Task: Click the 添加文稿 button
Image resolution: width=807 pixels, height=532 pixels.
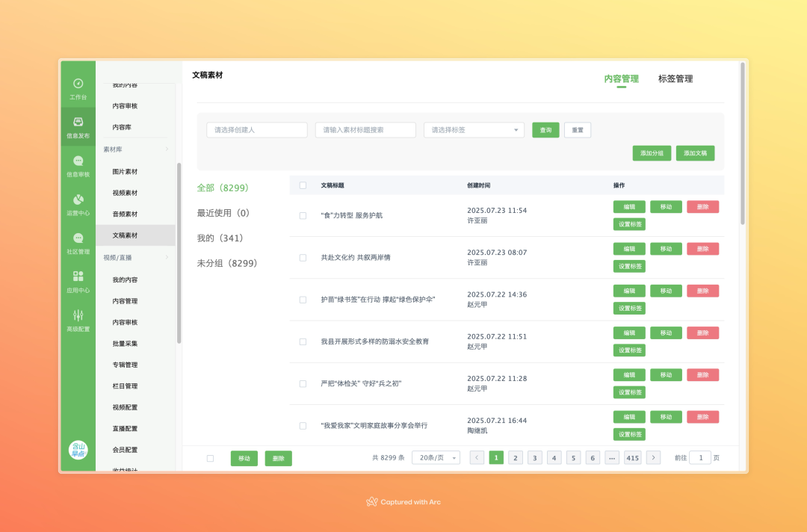Action: pos(696,153)
